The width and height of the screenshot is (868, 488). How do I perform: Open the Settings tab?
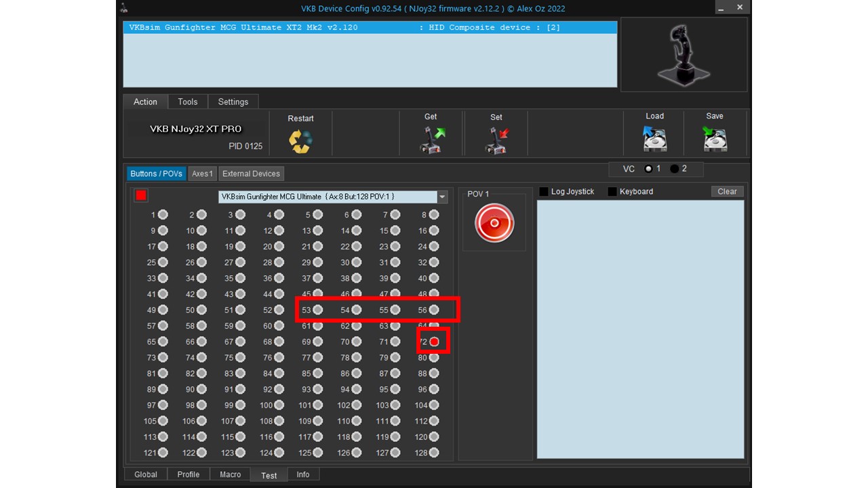[233, 102]
